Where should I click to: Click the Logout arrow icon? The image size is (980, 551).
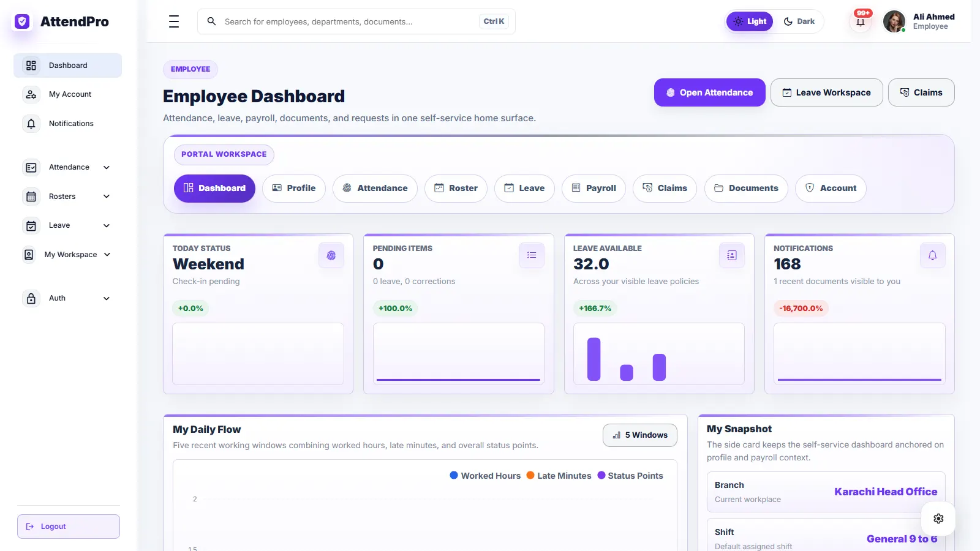click(x=30, y=527)
